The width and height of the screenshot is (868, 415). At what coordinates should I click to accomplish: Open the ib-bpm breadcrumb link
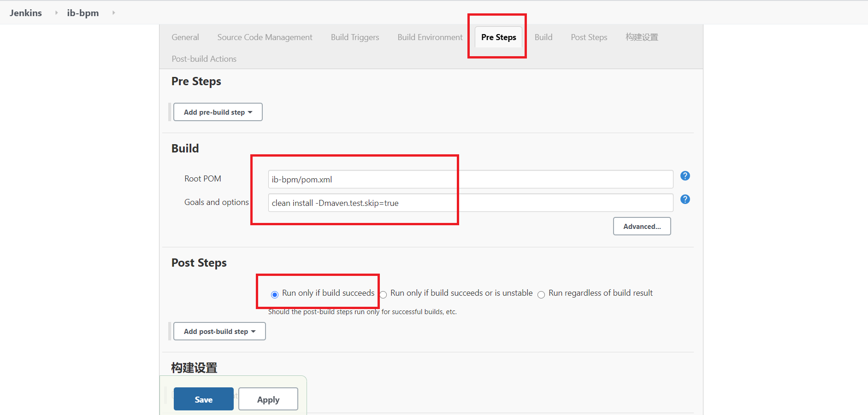[x=83, y=13]
